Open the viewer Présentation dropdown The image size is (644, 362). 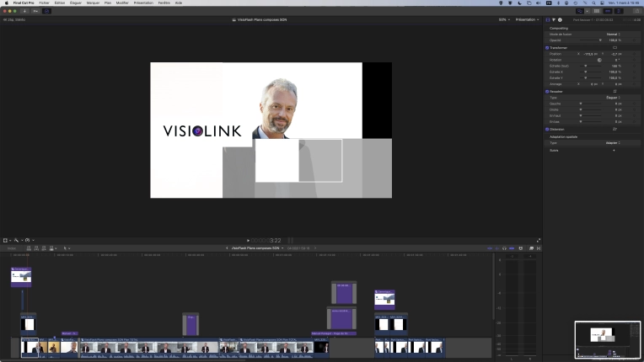click(x=527, y=19)
